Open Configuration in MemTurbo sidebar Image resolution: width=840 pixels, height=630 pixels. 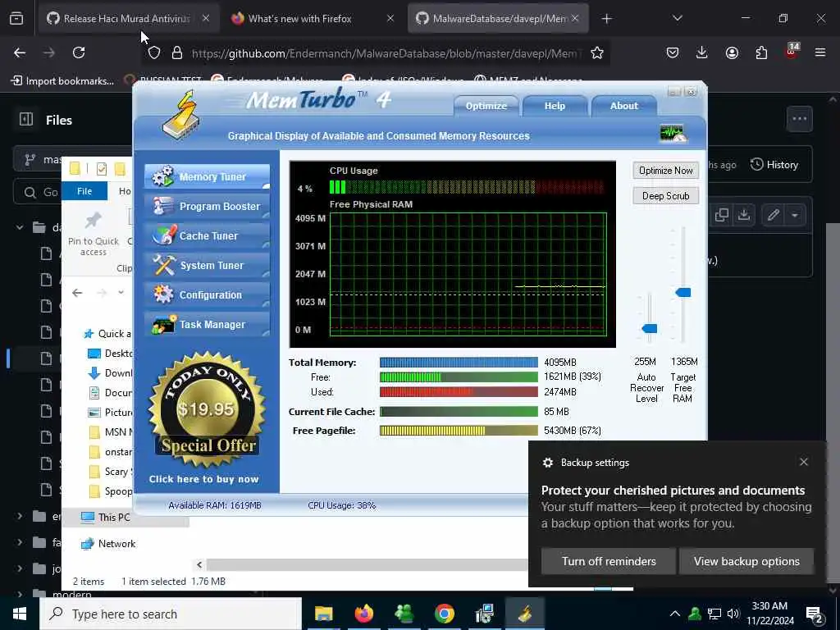tap(207, 294)
